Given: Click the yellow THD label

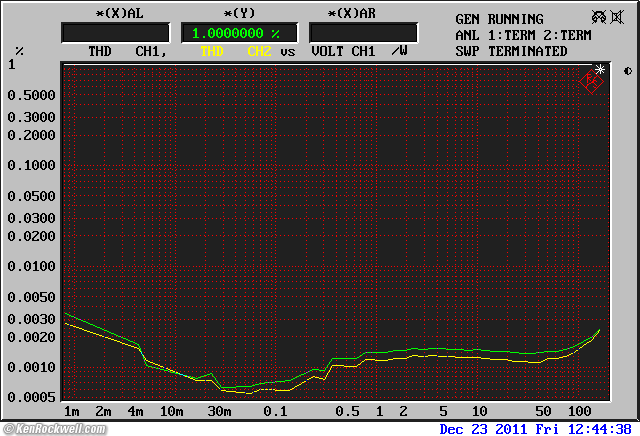Looking at the screenshot, I should click(212, 51).
